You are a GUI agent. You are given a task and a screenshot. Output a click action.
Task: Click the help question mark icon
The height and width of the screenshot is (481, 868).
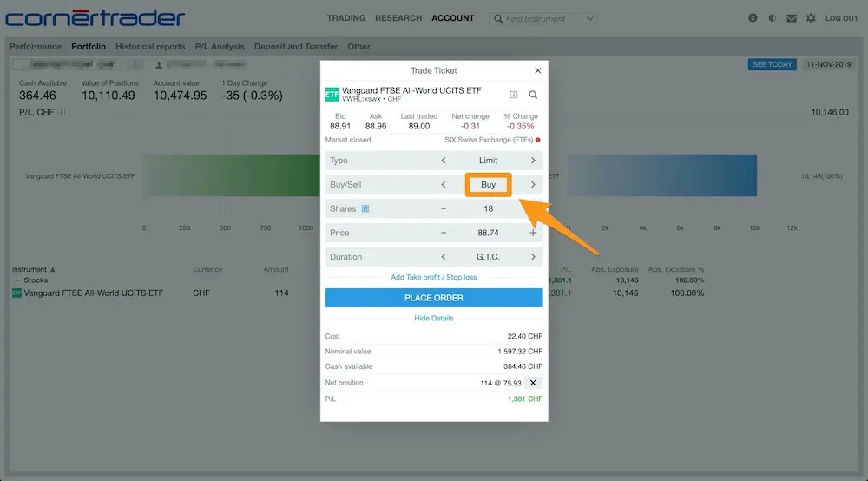coord(753,18)
